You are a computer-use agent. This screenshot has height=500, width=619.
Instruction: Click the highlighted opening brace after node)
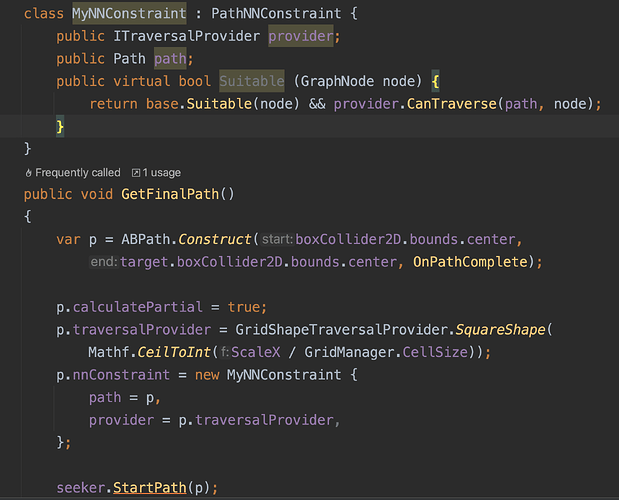click(x=435, y=81)
